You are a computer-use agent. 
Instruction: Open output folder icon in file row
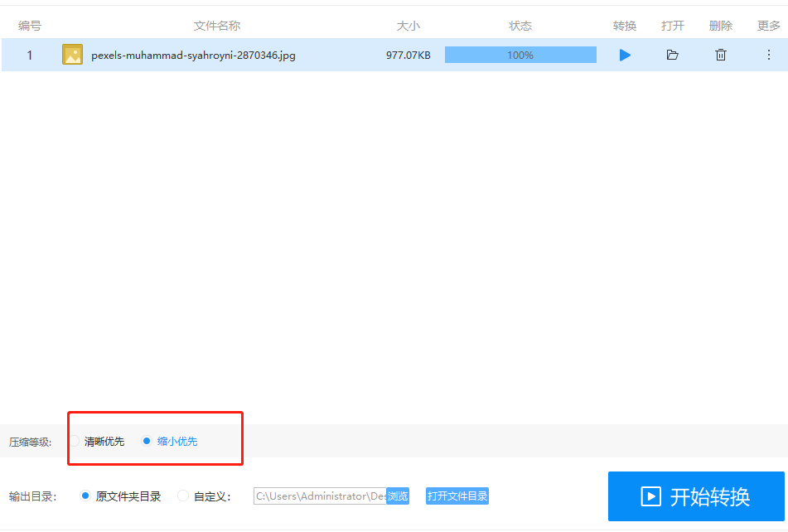pyautogui.click(x=673, y=55)
